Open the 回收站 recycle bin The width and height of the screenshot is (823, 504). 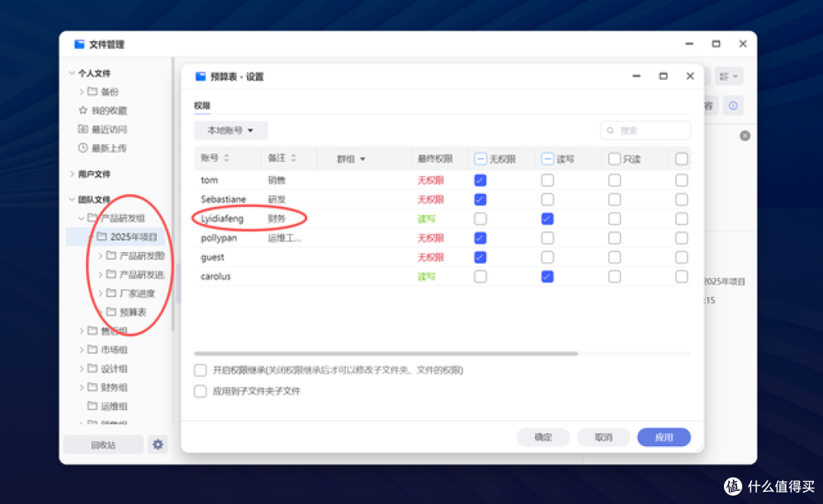click(104, 445)
